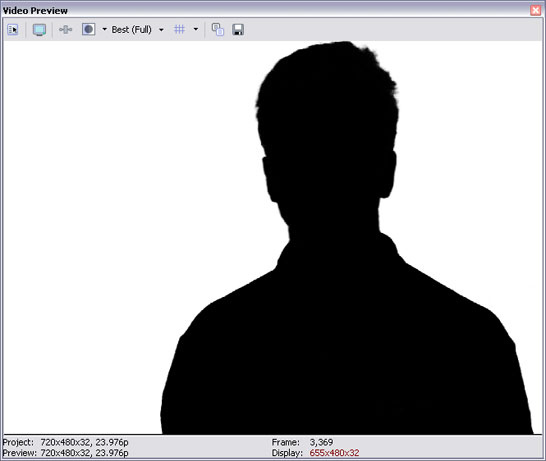546x461 pixels.
Task: Expand the Overlays dropdown arrow
Action: point(196,29)
